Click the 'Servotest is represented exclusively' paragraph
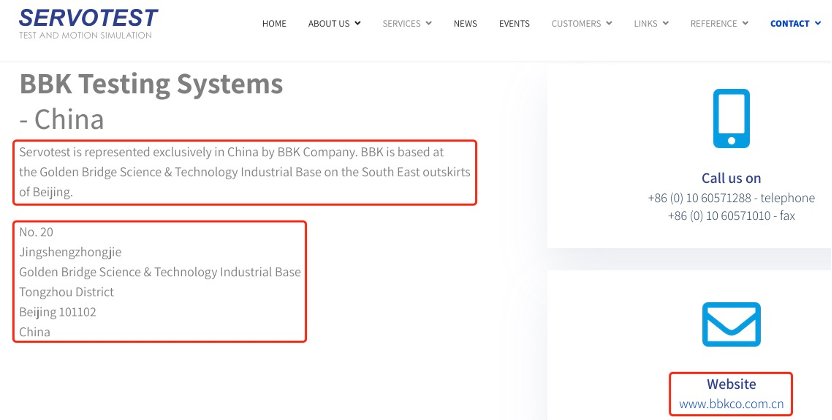Image resolution: width=832 pixels, height=420 pixels. 245,172
